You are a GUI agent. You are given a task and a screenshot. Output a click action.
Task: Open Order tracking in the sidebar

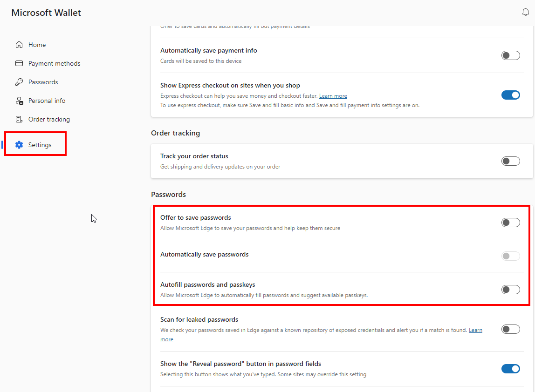tap(49, 119)
